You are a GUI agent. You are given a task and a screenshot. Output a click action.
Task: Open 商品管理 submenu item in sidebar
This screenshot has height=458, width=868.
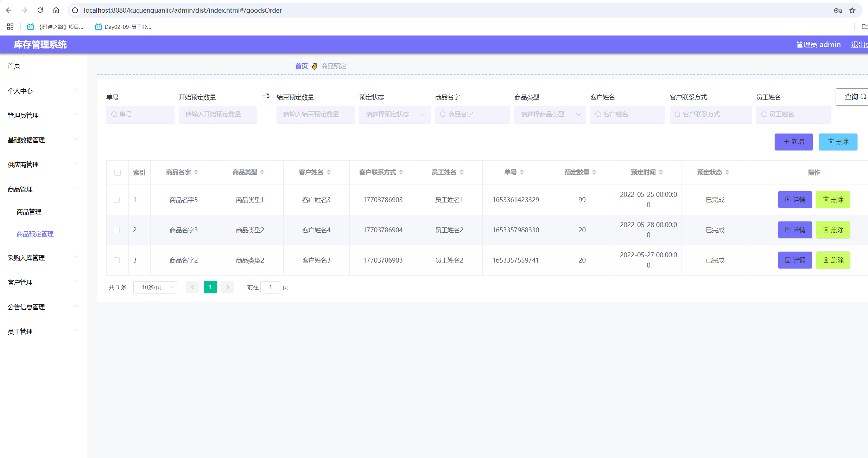[x=29, y=212]
